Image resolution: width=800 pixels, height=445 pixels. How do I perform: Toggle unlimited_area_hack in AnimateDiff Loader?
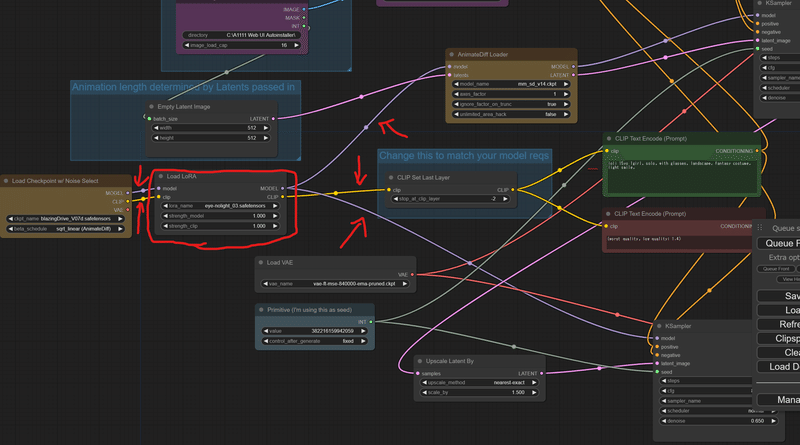[x=511, y=114]
